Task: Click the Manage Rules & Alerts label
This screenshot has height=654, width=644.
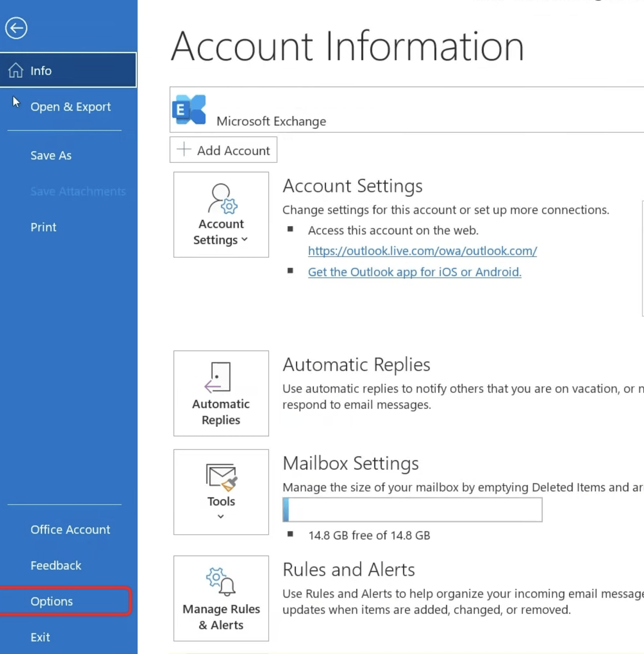Action: (x=221, y=617)
